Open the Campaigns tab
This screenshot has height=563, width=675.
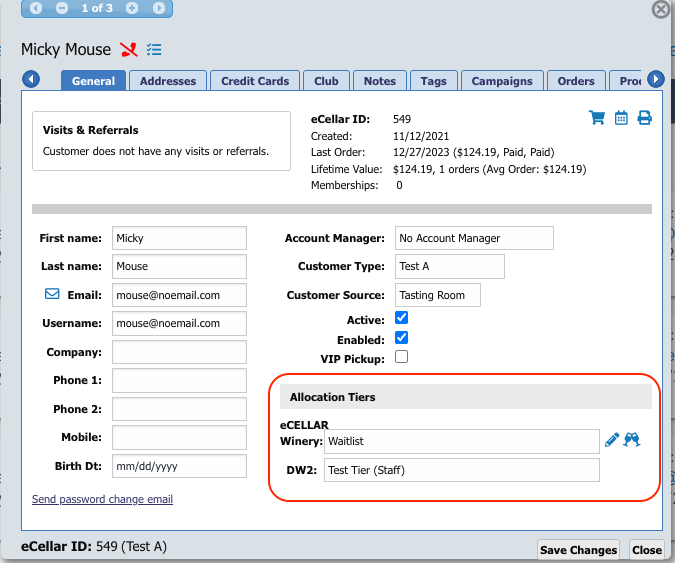502,81
